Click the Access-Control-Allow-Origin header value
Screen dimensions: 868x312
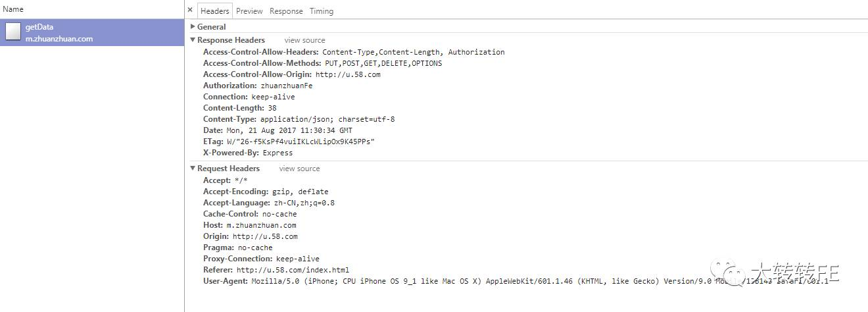click(x=348, y=74)
